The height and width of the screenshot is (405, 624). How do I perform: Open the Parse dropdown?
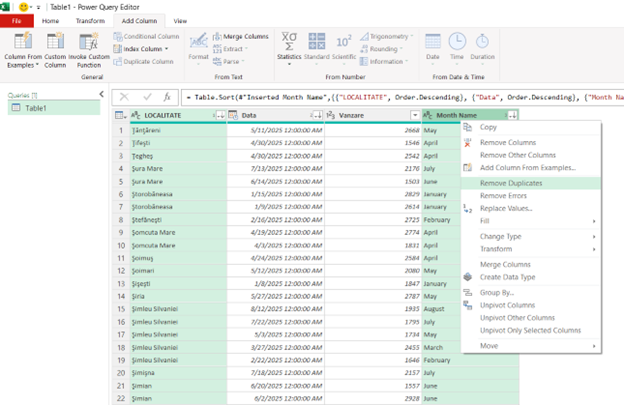click(228, 62)
